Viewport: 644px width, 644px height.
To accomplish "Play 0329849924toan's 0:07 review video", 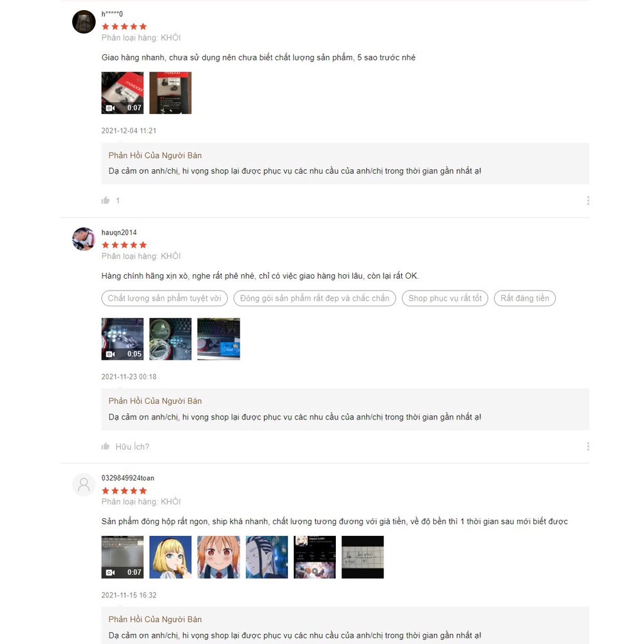I will click(123, 557).
